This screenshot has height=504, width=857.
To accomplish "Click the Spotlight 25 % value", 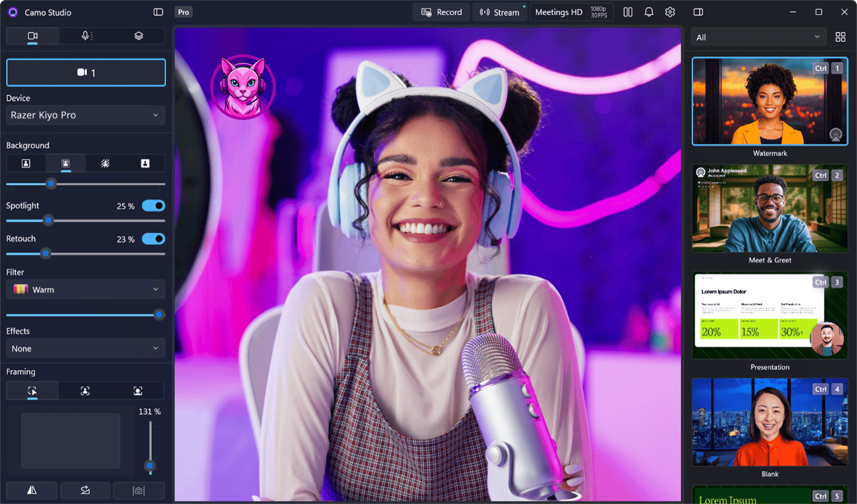I will click(126, 206).
